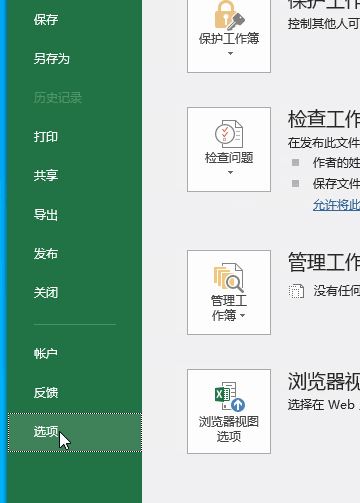The height and width of the screenshot is (503, 360).
Task: Click the 浏览器视图选项 button label
Action: (x=229, y=429)
